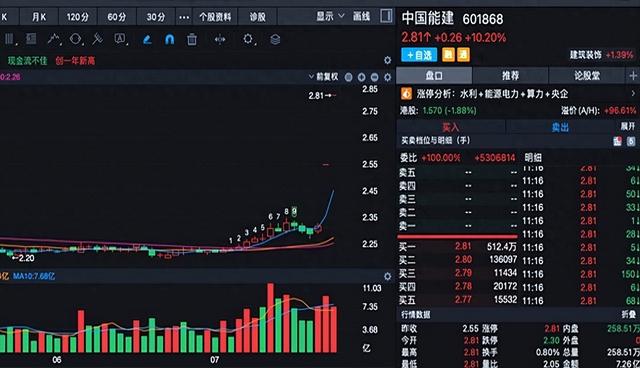This screenshot has height=368, width=640.
Task: Click the plus button after 论股堂 tab
Action: click(x=633, y=76)
